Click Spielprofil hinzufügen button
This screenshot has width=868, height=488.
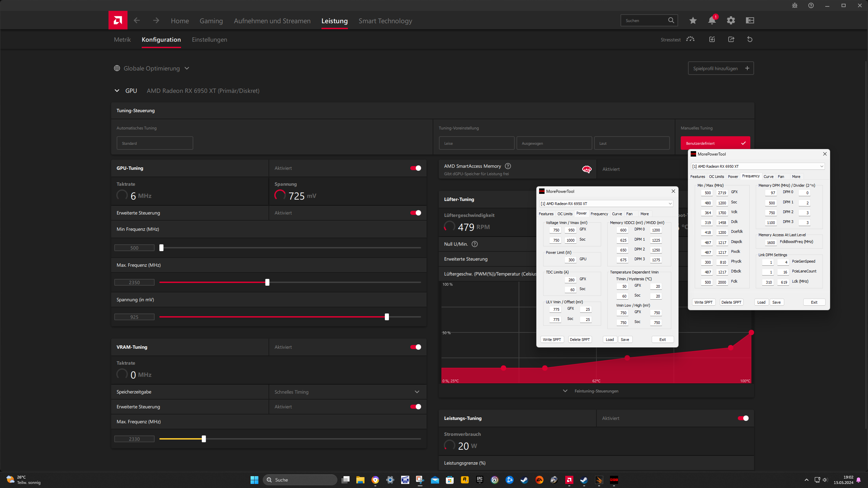coord(721,68)
